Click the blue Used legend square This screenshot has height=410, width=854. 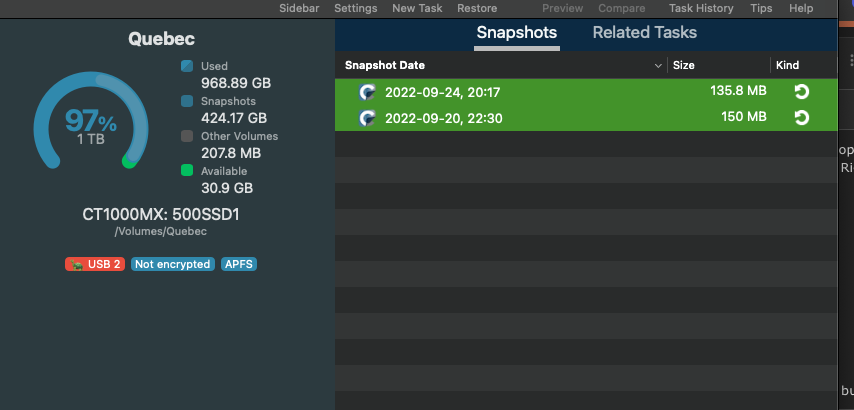click(x=187, y=66)
